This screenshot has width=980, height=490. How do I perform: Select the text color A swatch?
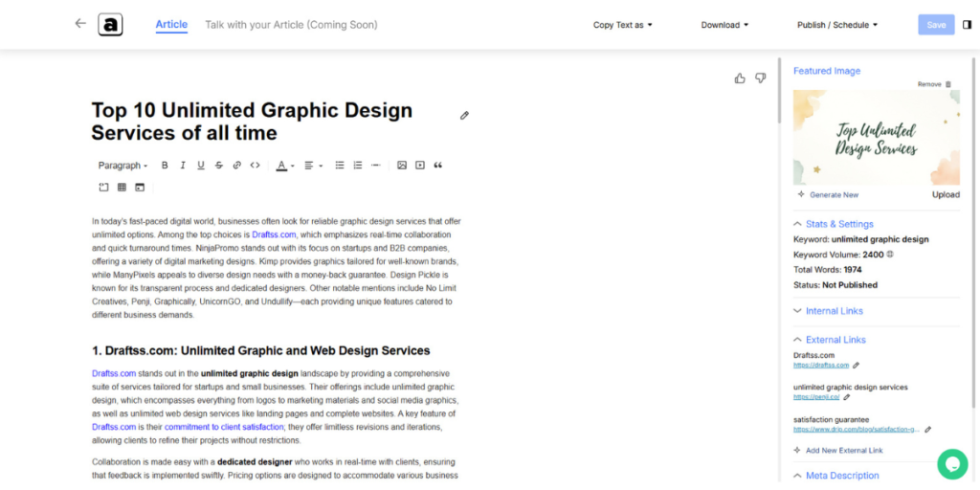point(282,165)
